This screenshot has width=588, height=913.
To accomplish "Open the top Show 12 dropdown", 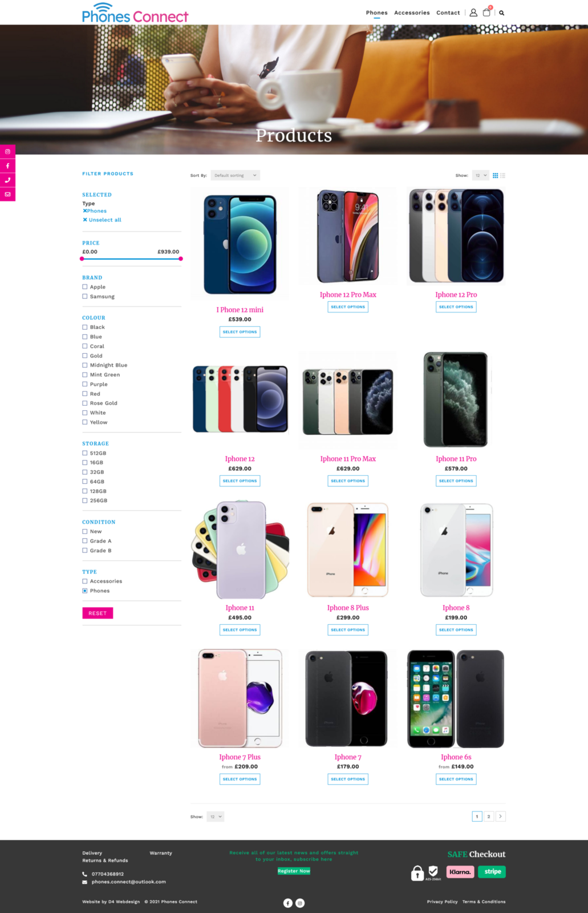I will coord(481,175).
